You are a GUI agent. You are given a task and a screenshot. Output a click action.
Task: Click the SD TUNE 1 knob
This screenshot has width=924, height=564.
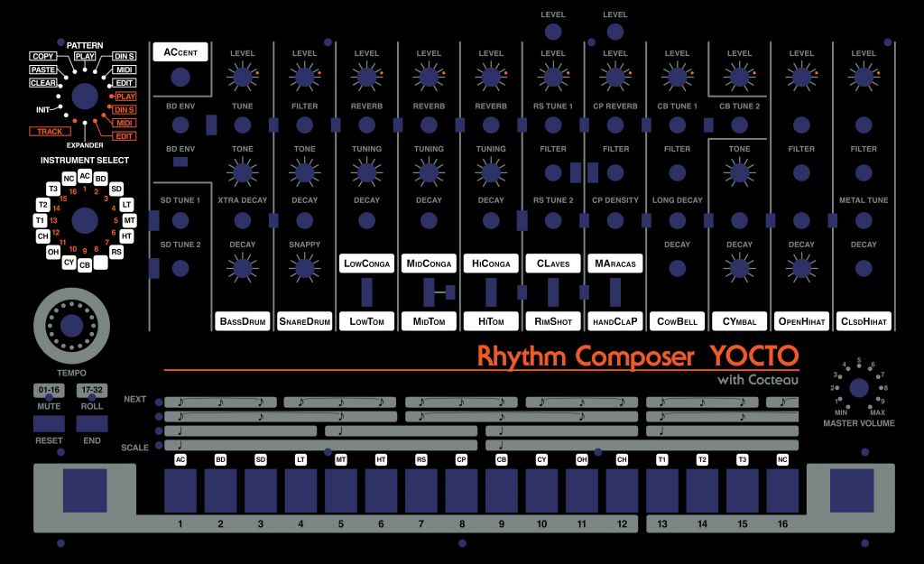pos(180,220)
